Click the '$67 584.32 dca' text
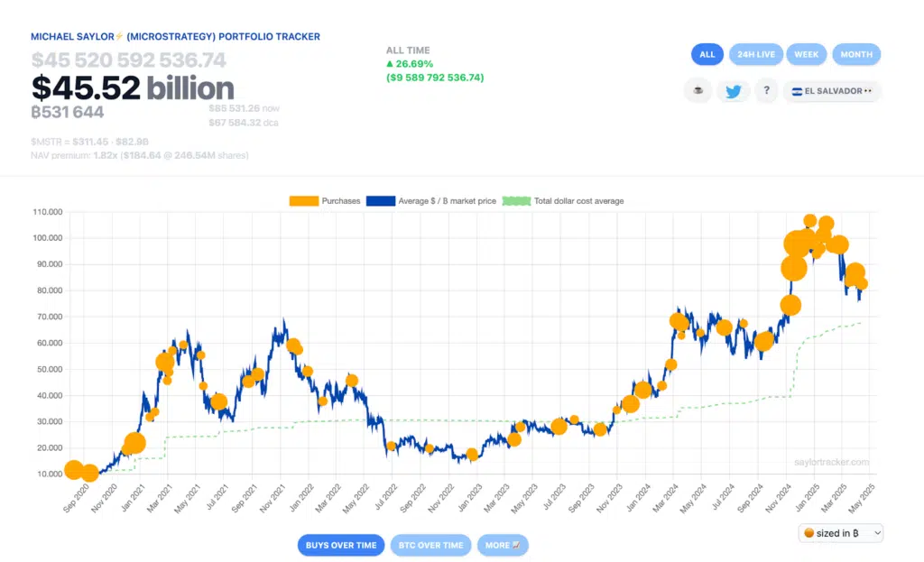This screenshot has width=924, height=562. pyautogui.click(x=244, y=123)
